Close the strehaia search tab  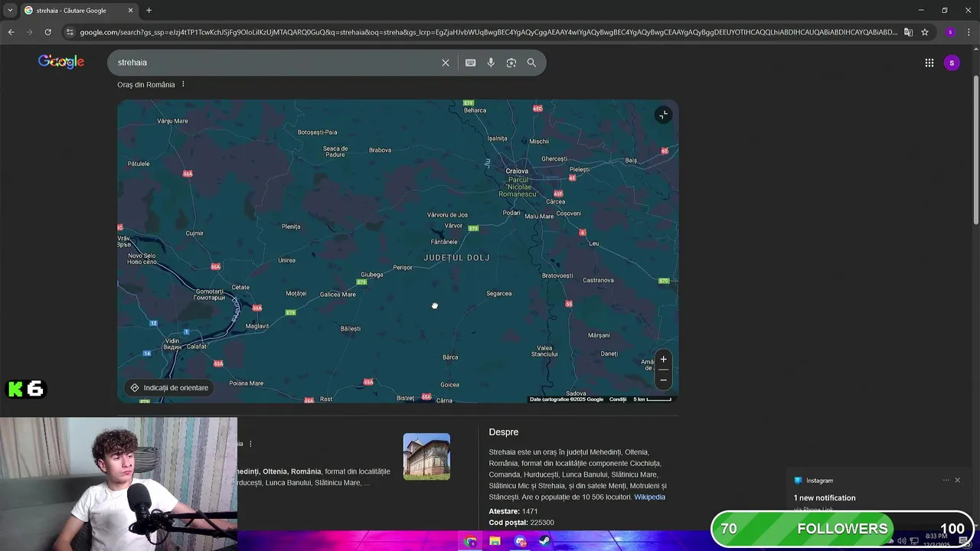pyautogui.click(x=130, y=11)
